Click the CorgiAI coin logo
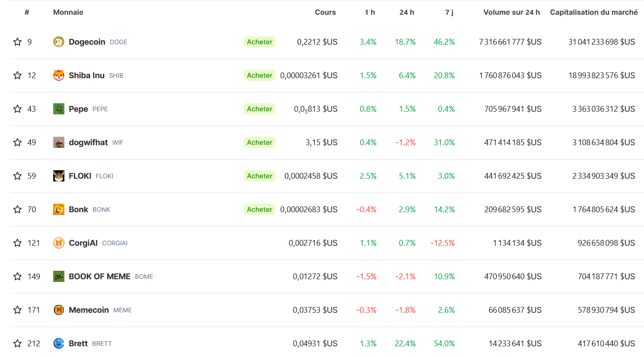 [59, 243]
